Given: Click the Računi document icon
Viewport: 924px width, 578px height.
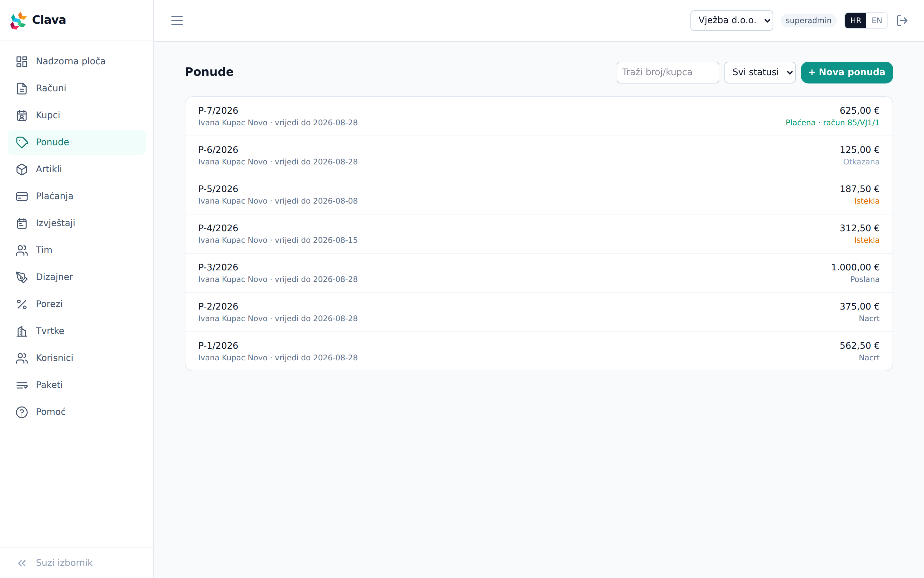Looking at the screenshot, I should 22,88.
